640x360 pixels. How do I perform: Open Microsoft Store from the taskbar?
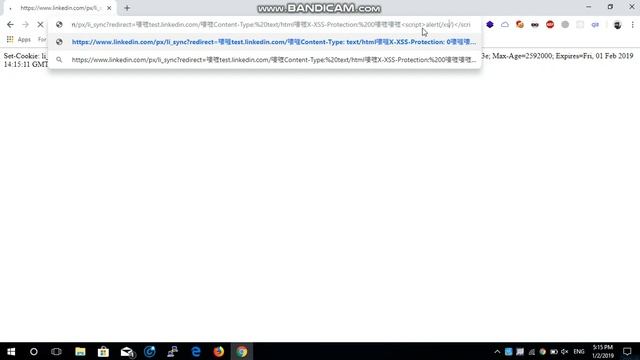click(x=103, y=351)
